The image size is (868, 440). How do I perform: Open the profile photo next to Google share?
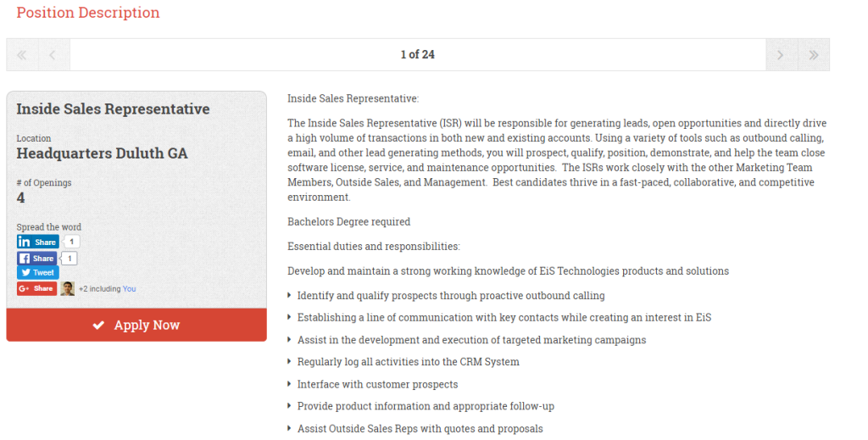pos(68,288)
